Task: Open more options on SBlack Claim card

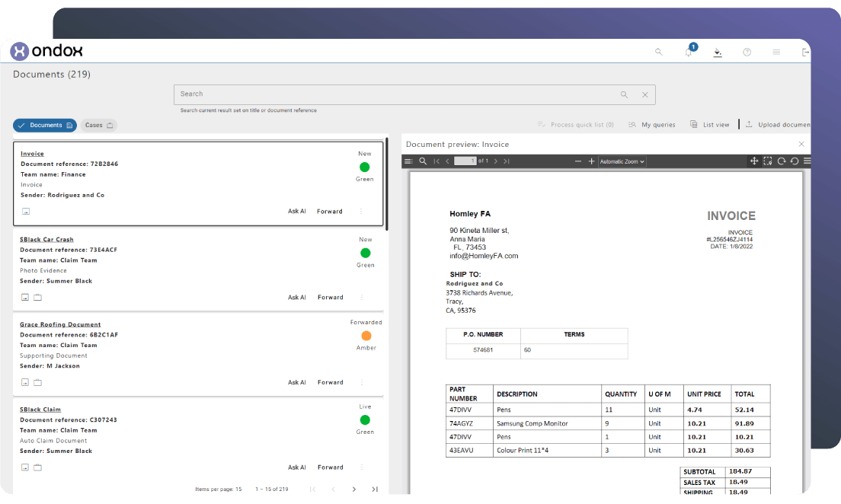Action: [x=362, y=467]
